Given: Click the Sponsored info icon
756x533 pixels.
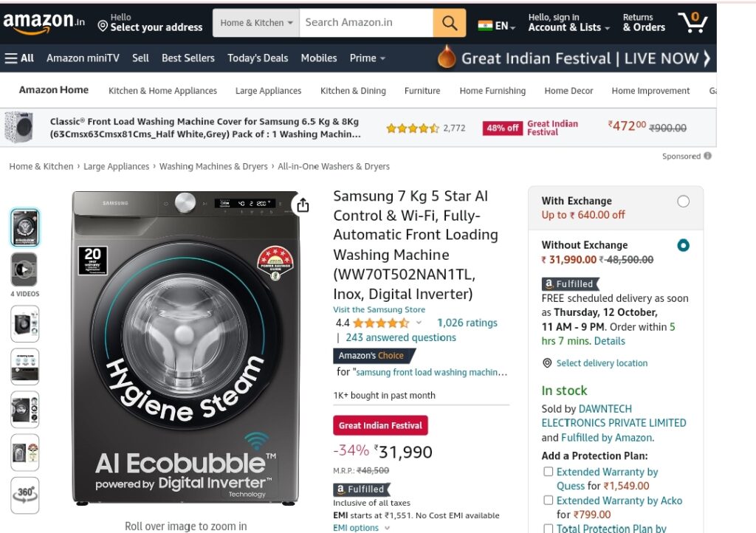Looking at the screenshot, I should (x=707, y=156).
